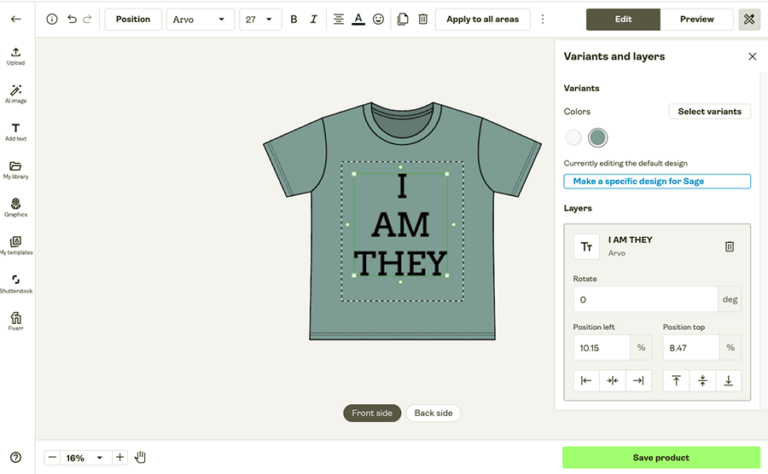Align the layer to horizontal center
The image size is (768, 474).
pos(612,380)
